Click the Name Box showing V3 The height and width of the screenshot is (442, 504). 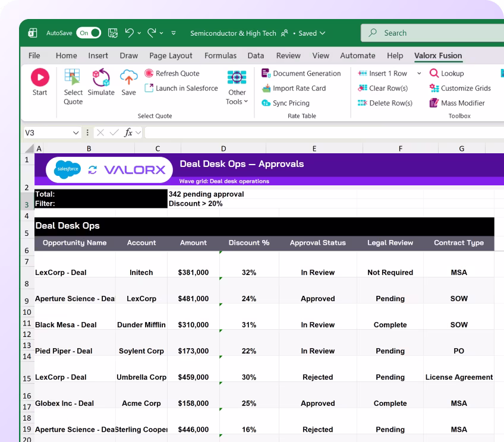point(48,132)
